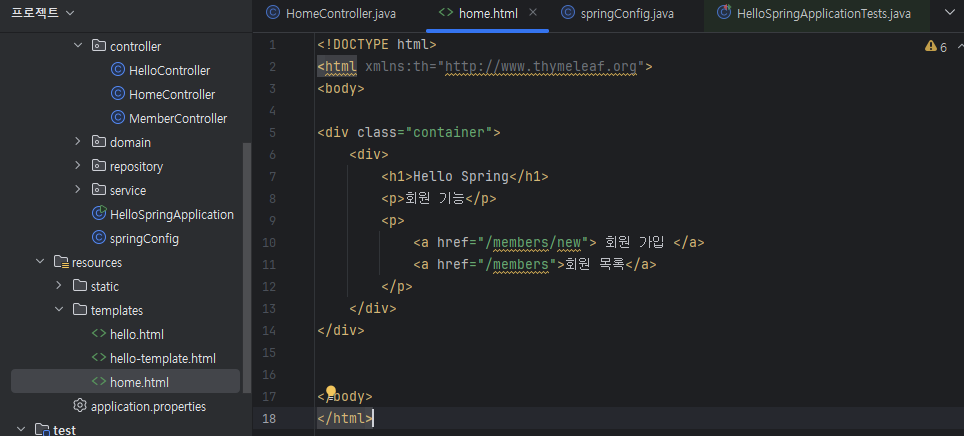Image resolution: width=964 pixels, height=436 pixels.
Task: Open HelloSpringApplication in project tree
Action: tap(172, 214)
